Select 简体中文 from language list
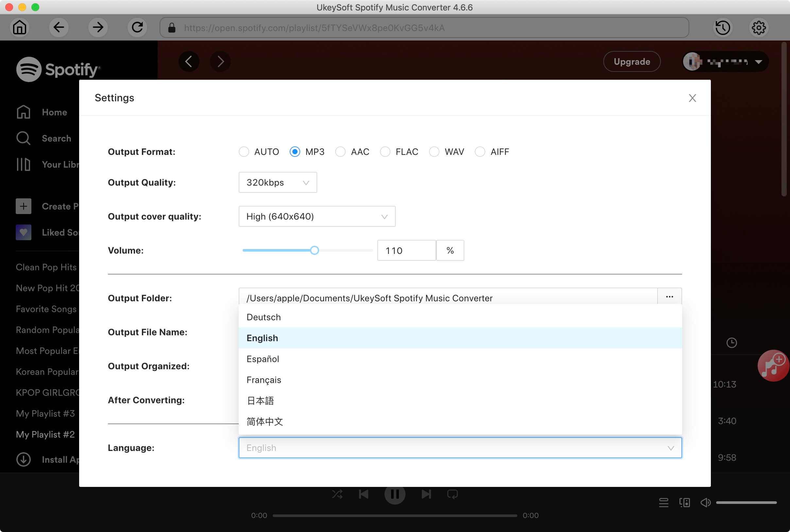Image resolution: width=790 pixels, height=532 pixels. (x=265, y=422)
